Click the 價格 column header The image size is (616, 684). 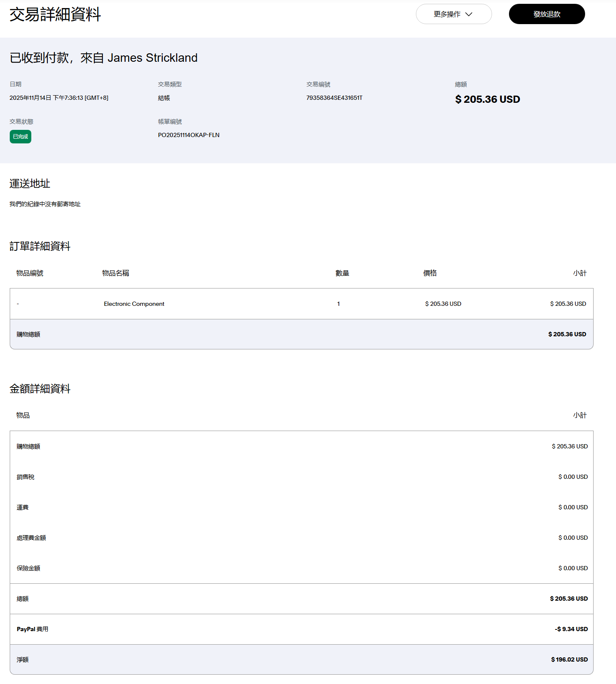pos(430,273)
